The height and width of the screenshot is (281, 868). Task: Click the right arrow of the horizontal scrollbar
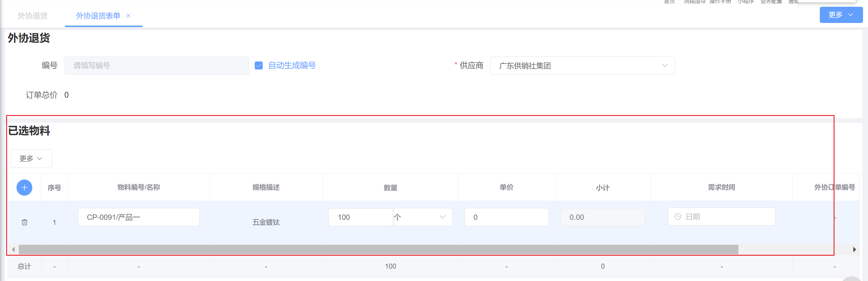coord(854,250)
